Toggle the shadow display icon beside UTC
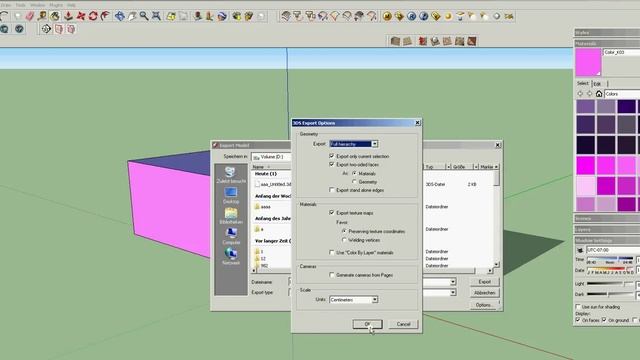The height and width of the screenshot is (360, 640). (580, 250)
